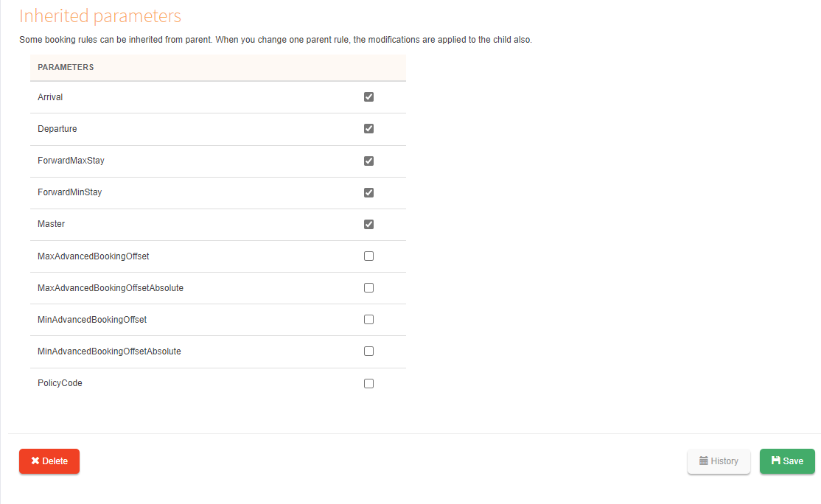Check the MaxAdvancedBookingOffsetAbsolute box
This screenshot has width=821, height=504.
tap(368, 287)
